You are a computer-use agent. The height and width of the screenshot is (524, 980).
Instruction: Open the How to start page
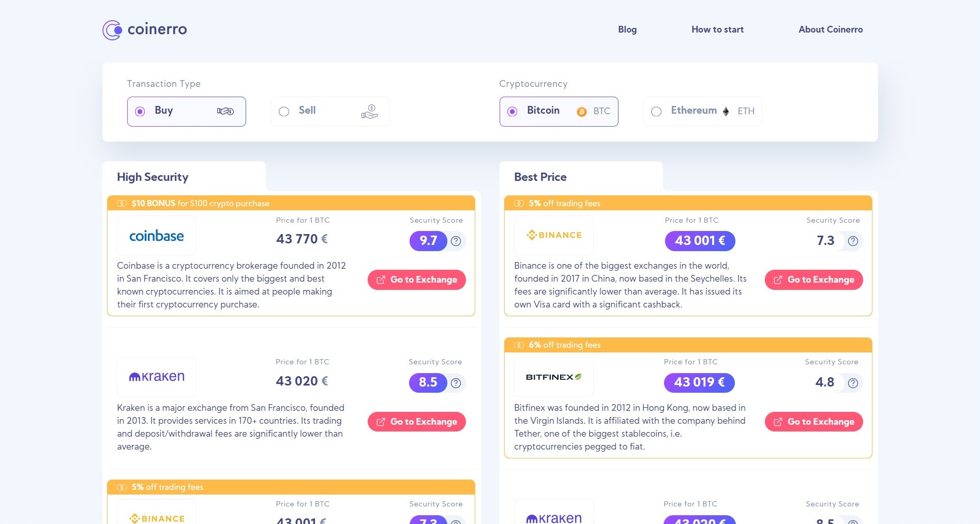(717, 29)
